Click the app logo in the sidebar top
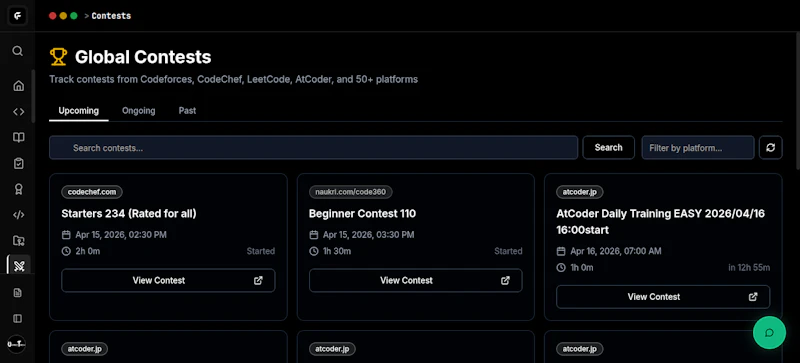This screenshot has height=363, width=800. (x=17, y=16)
